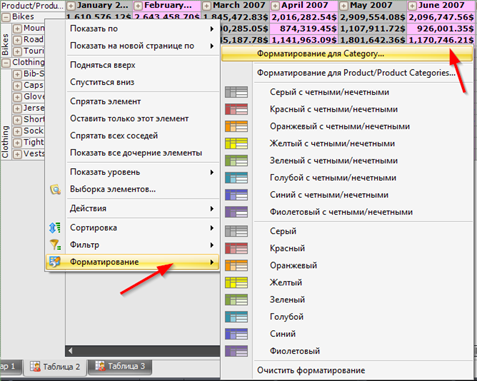Viewport: 477px width, 381px height.
Task: Choose Спрятать элемент
Action: pyautogui.click(x=132, y=101)
